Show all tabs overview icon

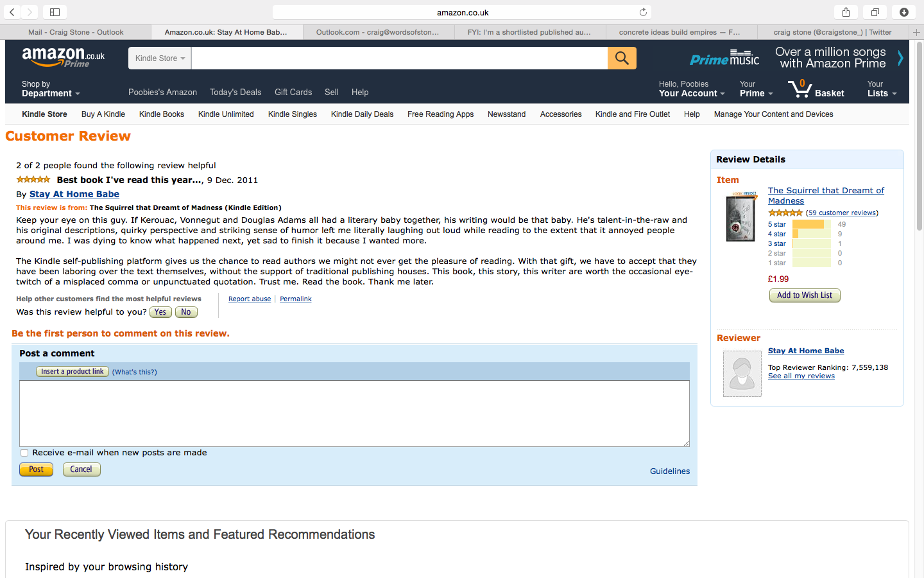click(875, 12)
